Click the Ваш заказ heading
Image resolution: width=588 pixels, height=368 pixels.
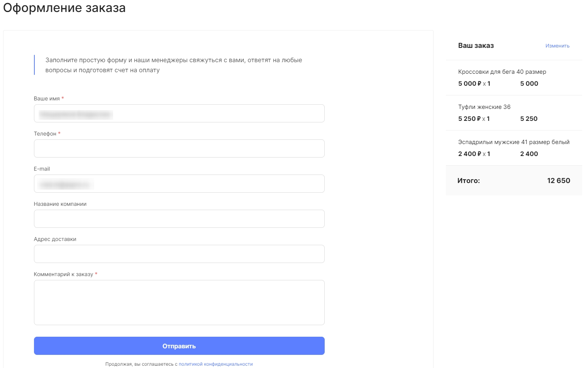476,46
